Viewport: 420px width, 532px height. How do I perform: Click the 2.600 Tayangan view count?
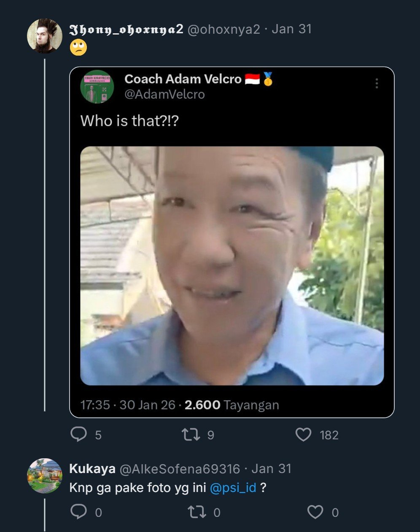pyautogui.click(x=232, y=405)
